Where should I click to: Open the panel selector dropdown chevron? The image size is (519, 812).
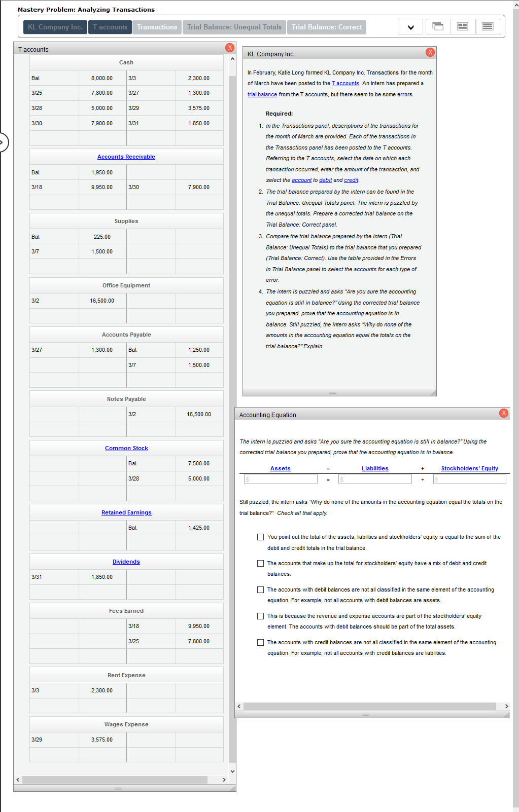411,27
